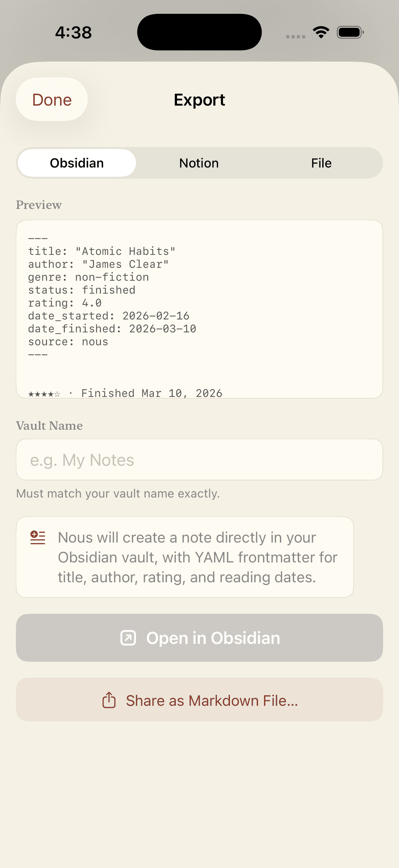This screenshot has width=399, height=868.
Task: Select the Notion tab
Action: pyautogui.click(x=199, y=163)
